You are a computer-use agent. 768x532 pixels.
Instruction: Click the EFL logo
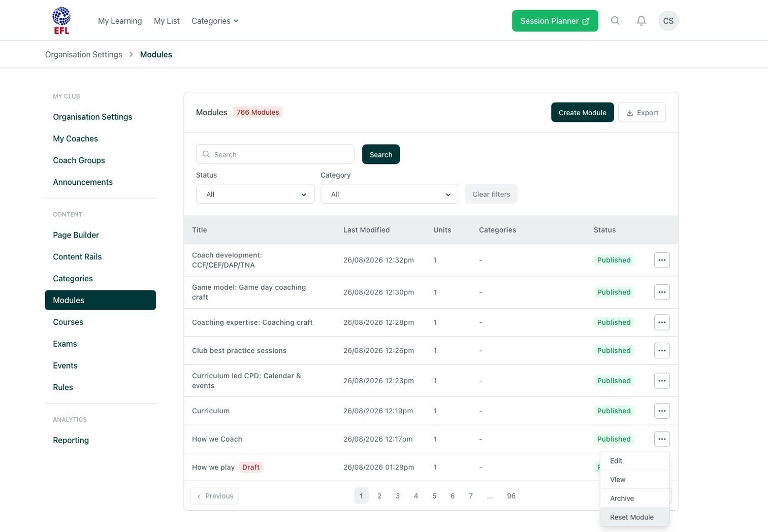tap(61, 21)
